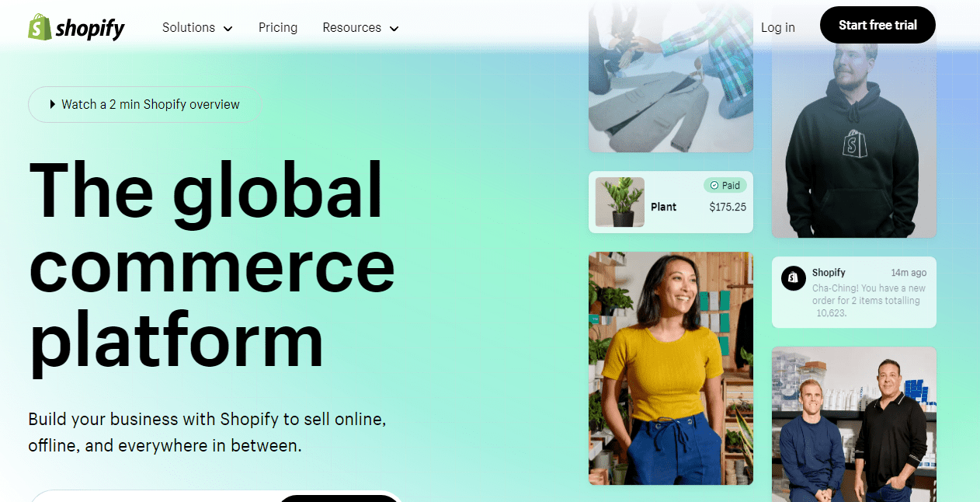The width and height of the screenshot is (980, 502).
Task: Expand the chevron next to Solutions
Action: [228, 29]
